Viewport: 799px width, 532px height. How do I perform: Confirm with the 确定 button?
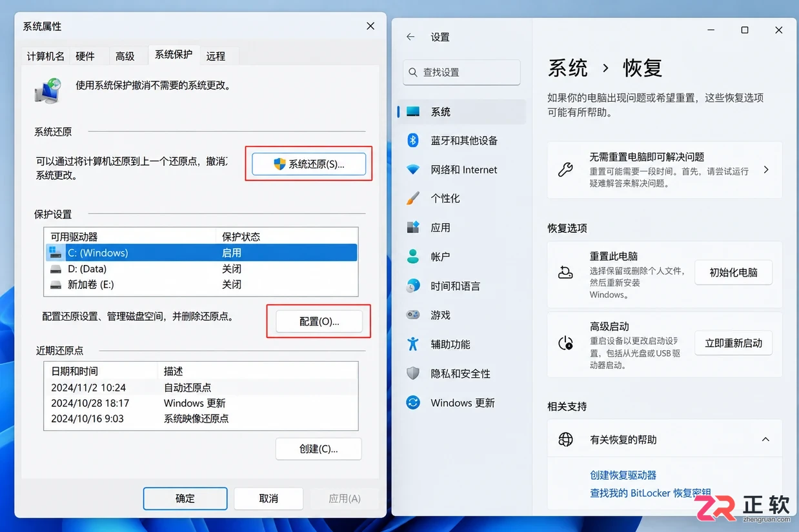185,498
